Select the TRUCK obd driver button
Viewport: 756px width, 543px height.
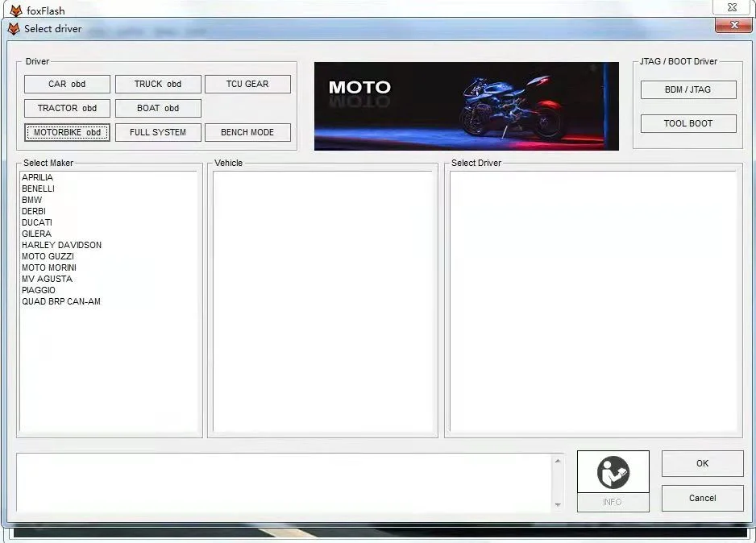pyautogui.click(x=158, y=84)
